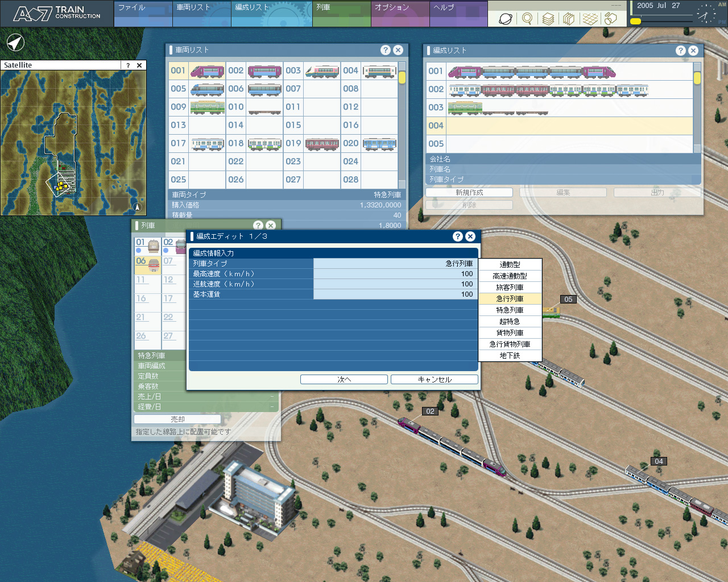The image size is (728, 582).
Task: Pick 通勤型 in the train type list
Action: (510, 265)
